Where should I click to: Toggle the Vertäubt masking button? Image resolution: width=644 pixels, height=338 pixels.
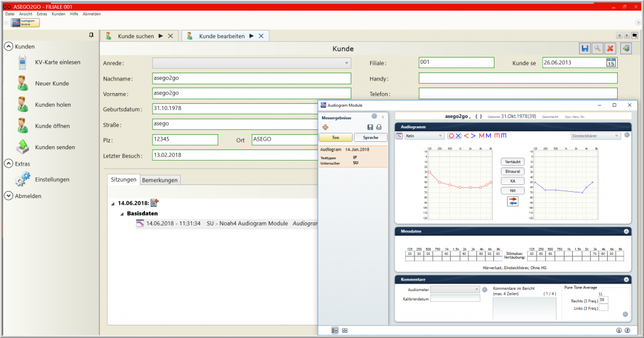(513, 162)
